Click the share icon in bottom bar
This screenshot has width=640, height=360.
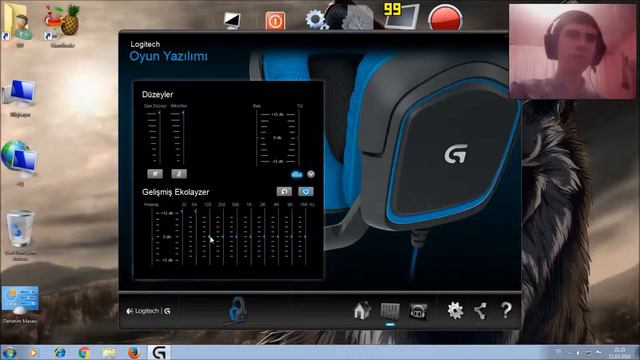click(x=480, y=311)
